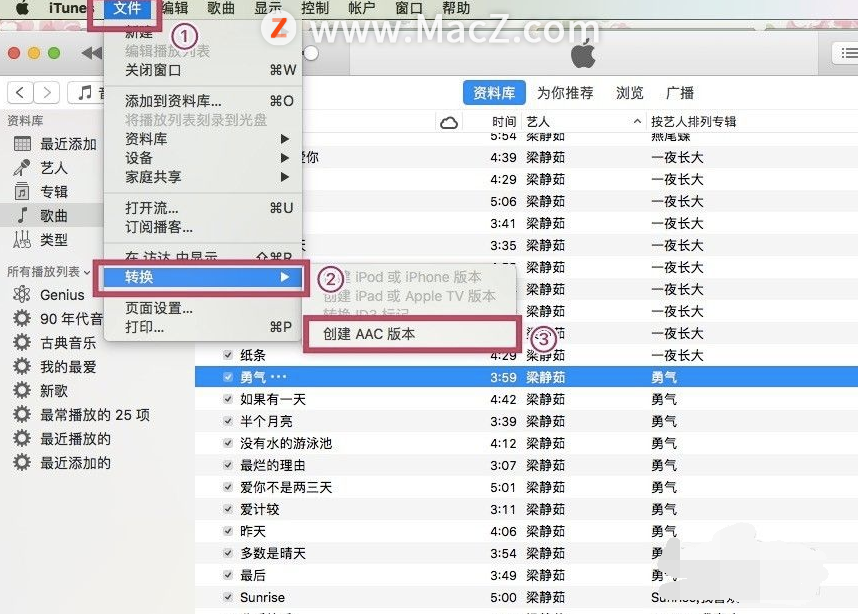Click the gear icon of 古典音乐 playlist
This screenshot has height=614, width=858.
[x=22, y=343]
